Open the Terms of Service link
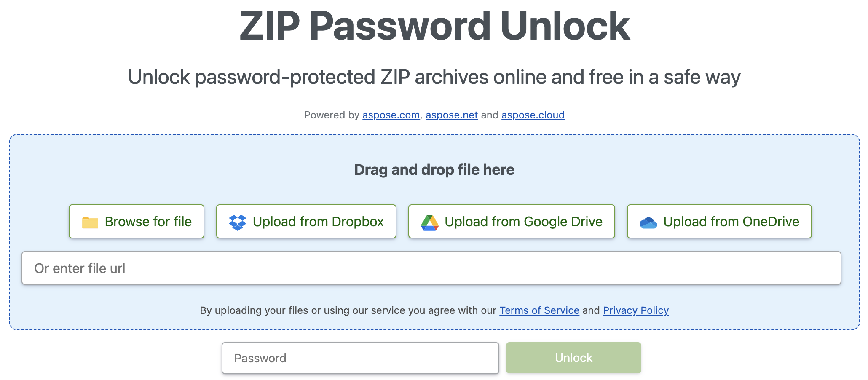 (539, 310)
